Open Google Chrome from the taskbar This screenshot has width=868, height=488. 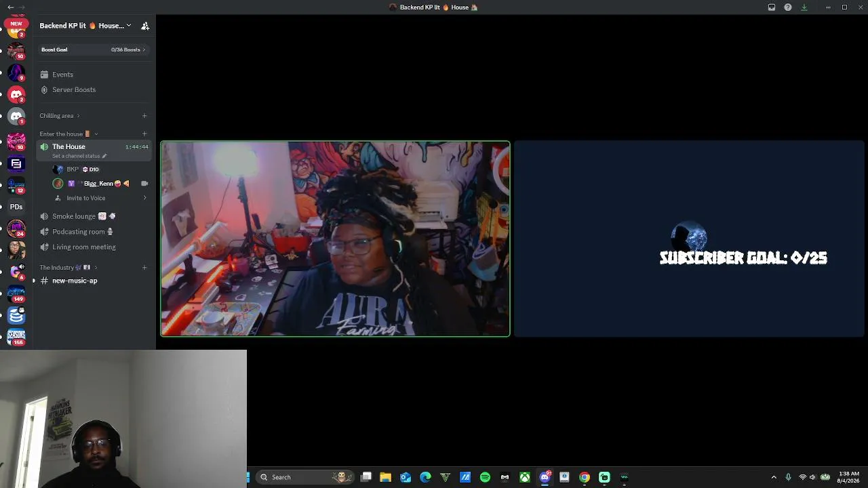pyautogui.click(x=585, y=477)
